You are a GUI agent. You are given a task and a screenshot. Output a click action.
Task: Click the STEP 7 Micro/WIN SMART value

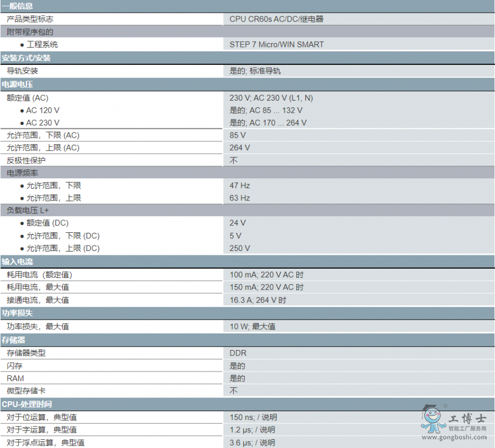pos(277,45)
